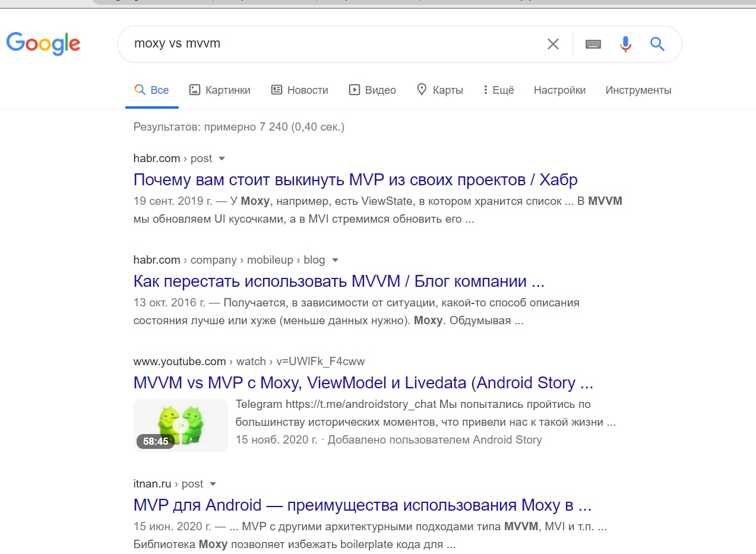Viewport: 756px width, 554px height.
Task: Select the Все results tab
Action: click(152, 90)
